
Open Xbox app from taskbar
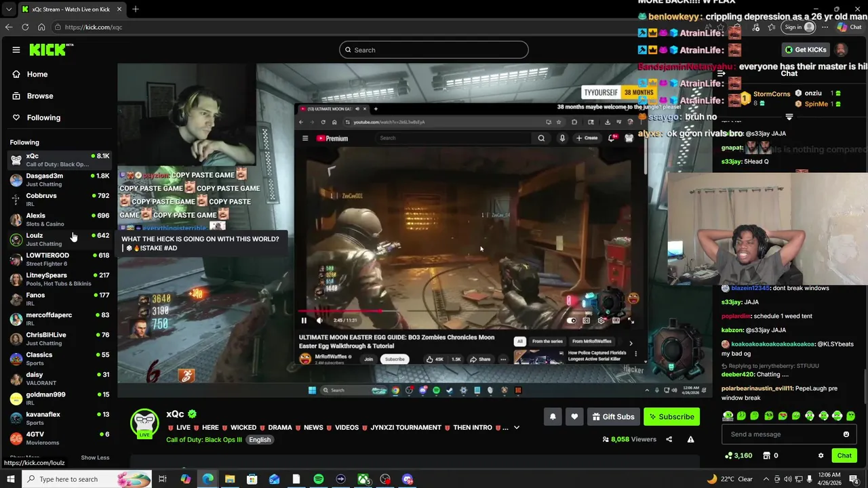click(x=363, y=479)
